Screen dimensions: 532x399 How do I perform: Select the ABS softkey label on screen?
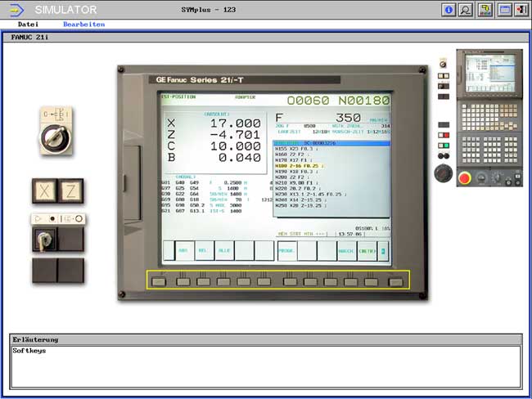click(x=185, y=251)
